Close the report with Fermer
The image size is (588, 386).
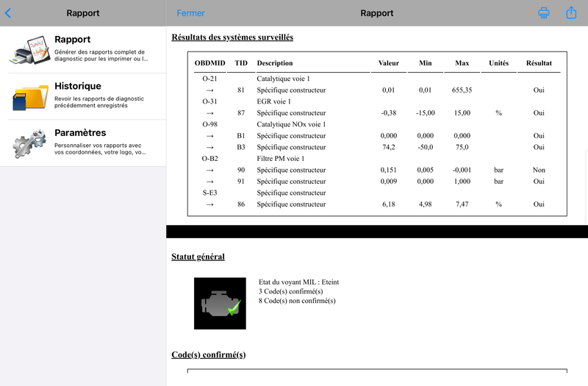pyautogui.click(x=190, y=13)
